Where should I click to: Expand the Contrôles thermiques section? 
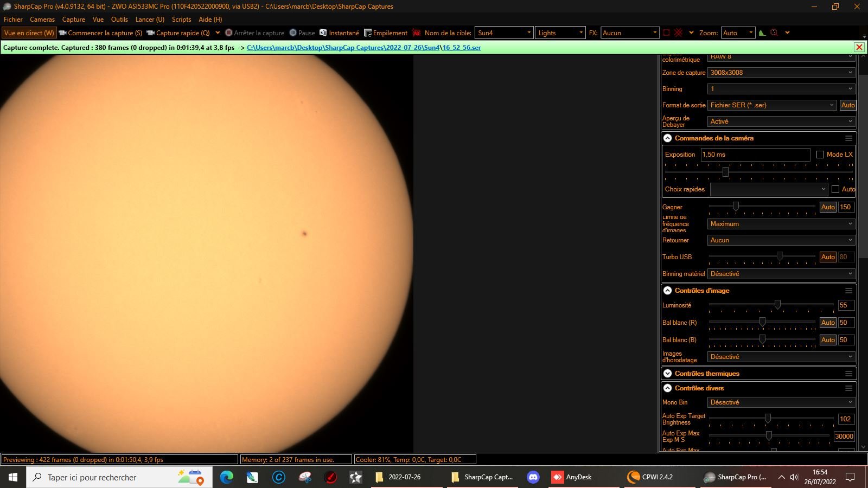point(668,374)
